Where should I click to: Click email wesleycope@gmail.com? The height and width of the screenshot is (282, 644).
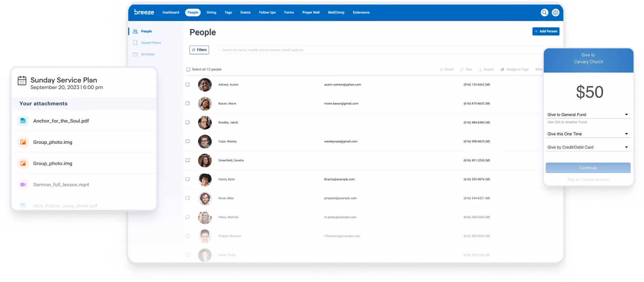[341, 141]
